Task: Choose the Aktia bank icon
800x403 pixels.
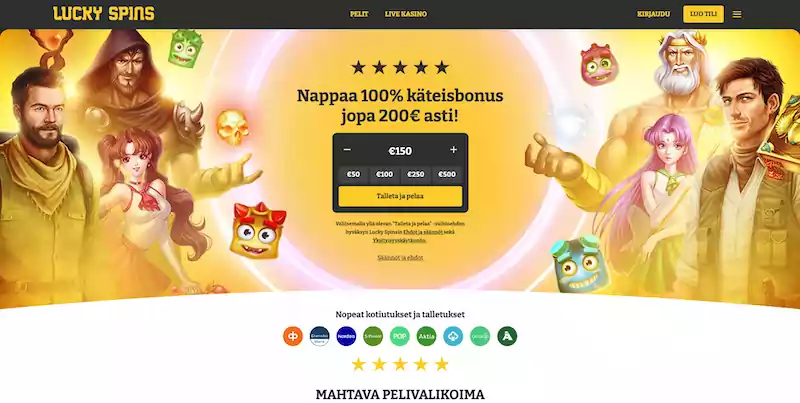Action: 427,336
